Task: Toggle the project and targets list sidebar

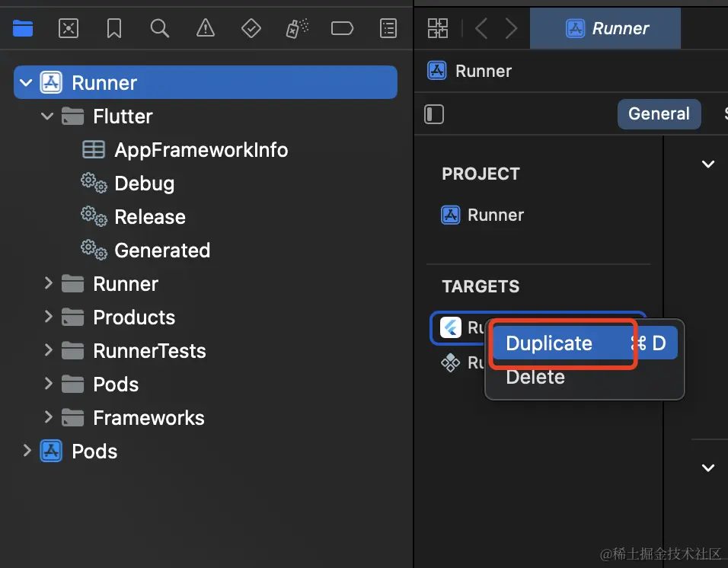Action: click(x=434, y=114)
